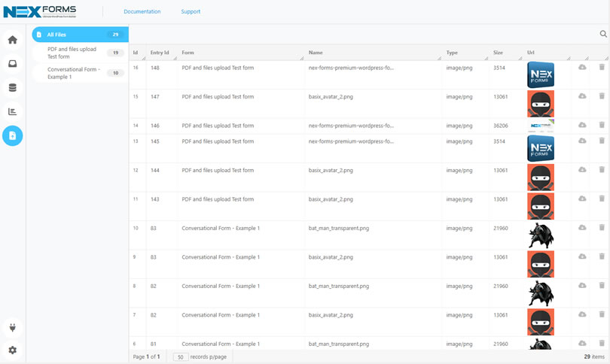Image resolution: width=610 pixels, height=364 pixels.
Task: Download file for entry 143
Action: 582,199
